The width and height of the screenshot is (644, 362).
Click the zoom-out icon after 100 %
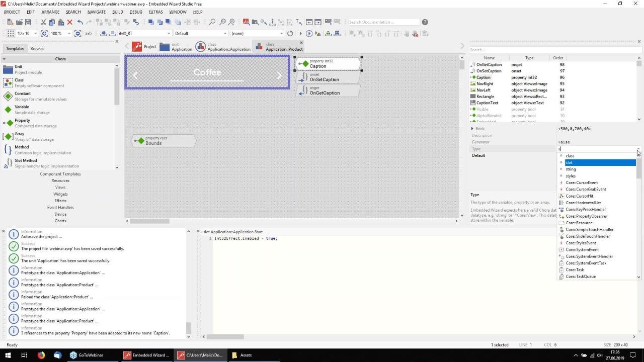point(77,33)
